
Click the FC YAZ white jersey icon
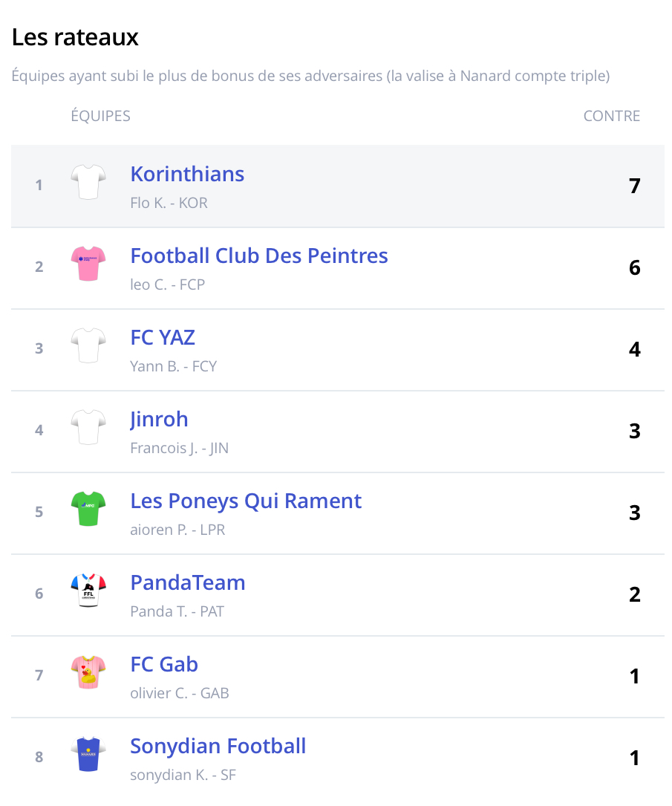tap(88, 346)
